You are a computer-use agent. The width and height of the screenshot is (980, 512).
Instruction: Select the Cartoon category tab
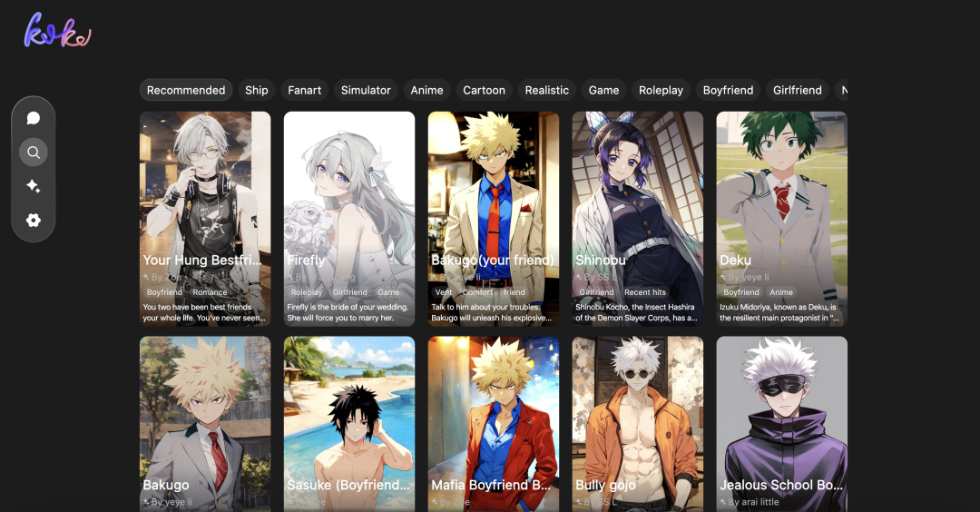pyautogui.click(x=484, y=90)
